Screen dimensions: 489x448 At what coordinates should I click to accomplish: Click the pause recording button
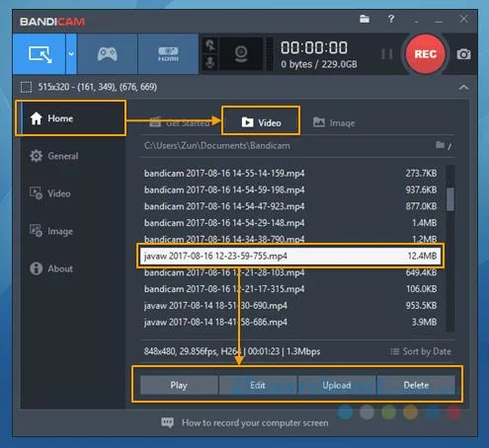tap(387, 54)
